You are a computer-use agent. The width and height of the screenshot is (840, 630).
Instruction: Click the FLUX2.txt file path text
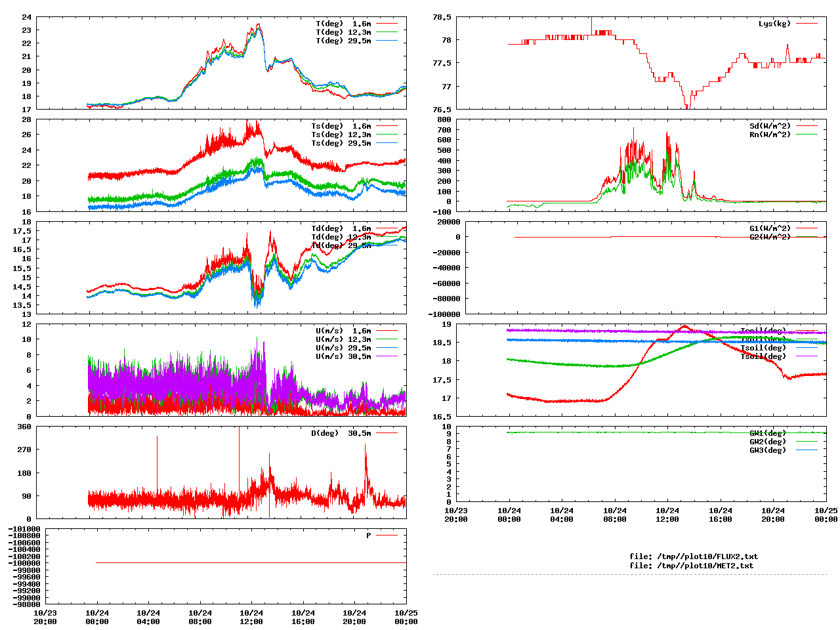tap(693, 556)
